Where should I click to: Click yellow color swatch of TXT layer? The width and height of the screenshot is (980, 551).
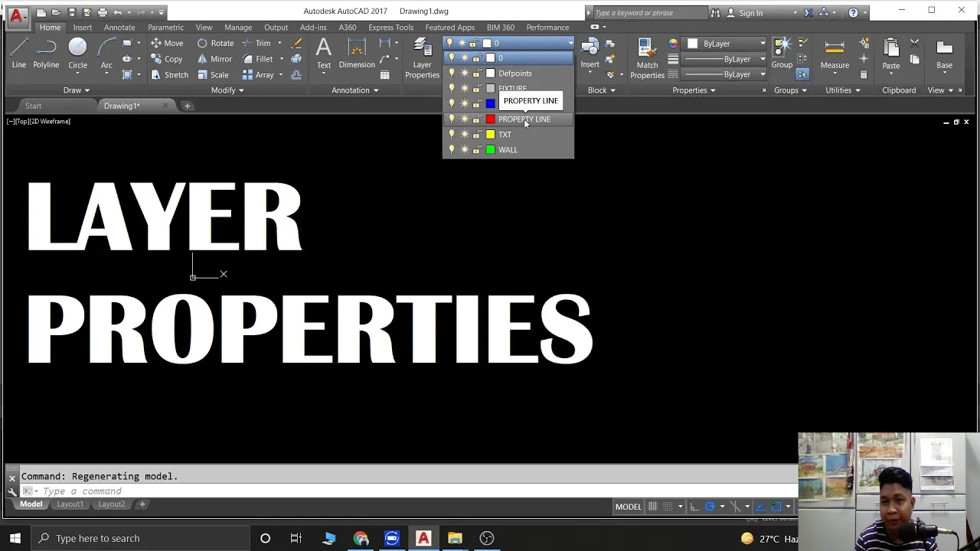click(x=491, y=135)
